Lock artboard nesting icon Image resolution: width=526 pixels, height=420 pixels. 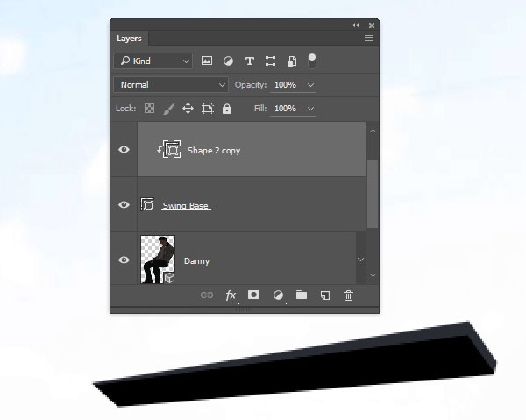click(207, 109)
